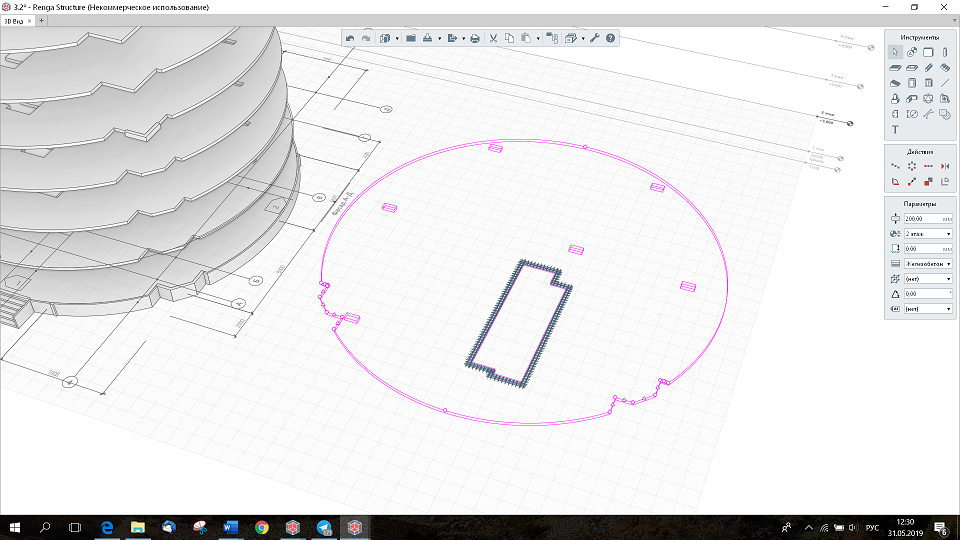The image size is (960, 540).
Task: Click the vertical offset field below level dropdown
Action: [928, 249]
